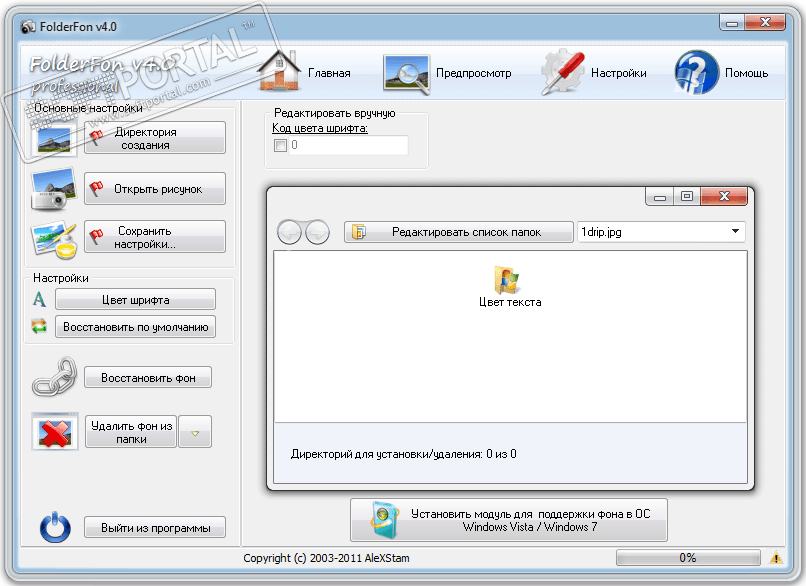
Task: Minimize the FolderFon v4.0 main window
Action: pos(732,23)
